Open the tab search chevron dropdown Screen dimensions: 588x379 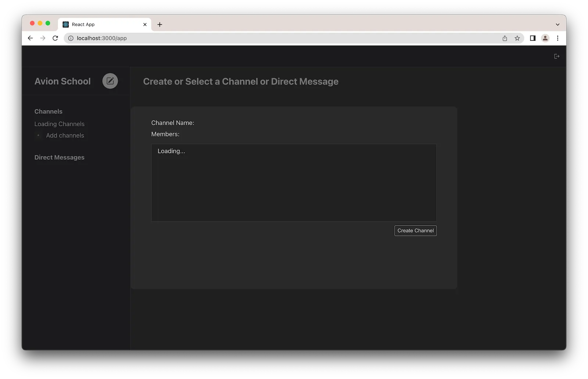[x=558, y=24]
